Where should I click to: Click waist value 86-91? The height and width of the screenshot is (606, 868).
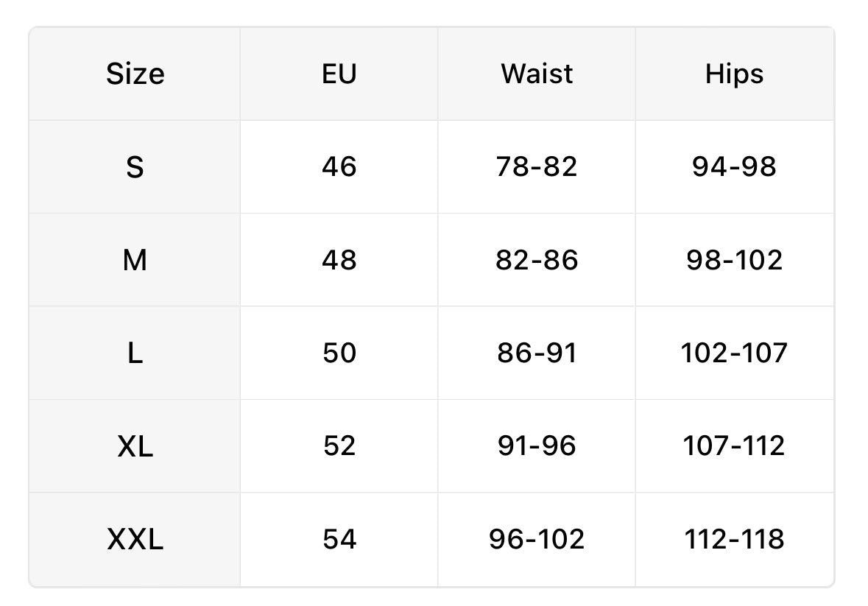(537, 353)
